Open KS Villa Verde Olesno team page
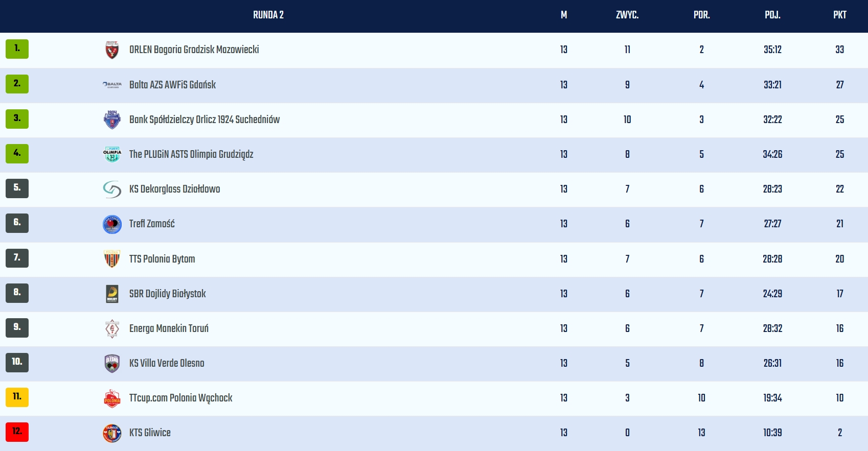Image resolution: width=868 pixels, height=451 pixels. [167, 363]
